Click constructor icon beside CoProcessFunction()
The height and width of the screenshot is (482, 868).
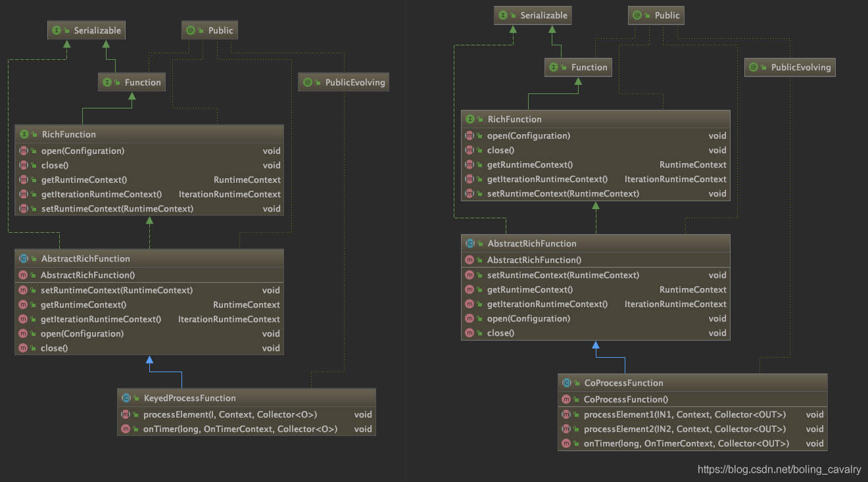coord(566,399)
